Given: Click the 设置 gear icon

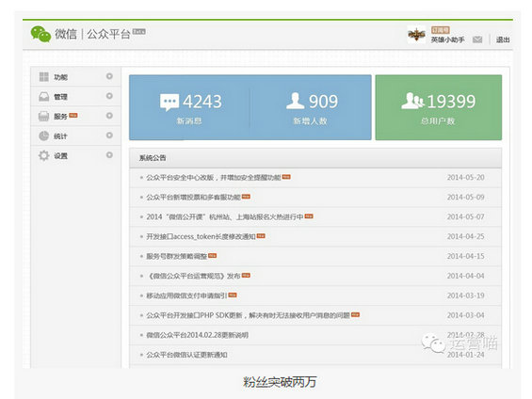Looking at the screenshot, I should pyautogui.click(x=43, y=155).
